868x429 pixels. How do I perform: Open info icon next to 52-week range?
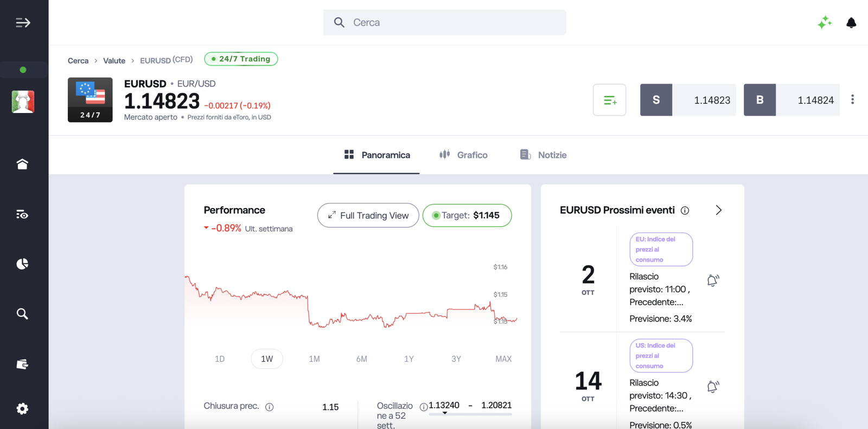tap(424, 407)
